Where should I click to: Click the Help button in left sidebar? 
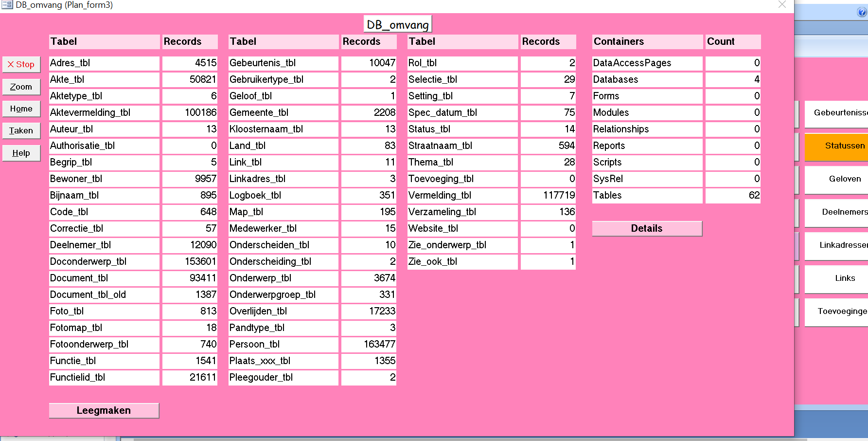pos(21,153)
